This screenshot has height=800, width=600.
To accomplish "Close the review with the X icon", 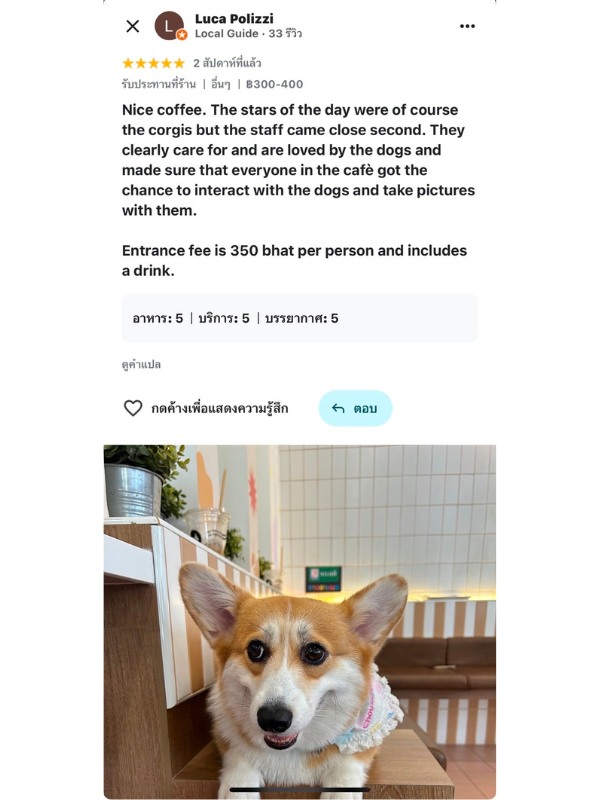I will [x=133, y=26].
